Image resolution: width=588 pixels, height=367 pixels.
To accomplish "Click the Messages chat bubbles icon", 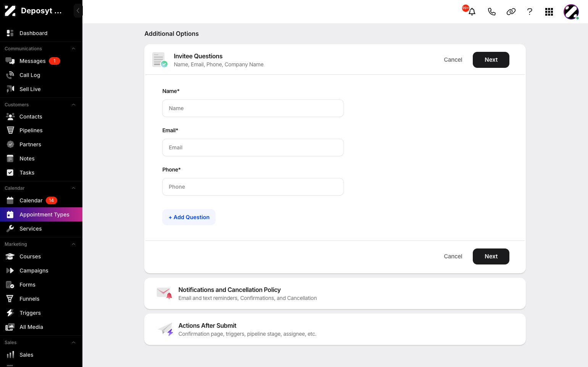I will point(10,61).
